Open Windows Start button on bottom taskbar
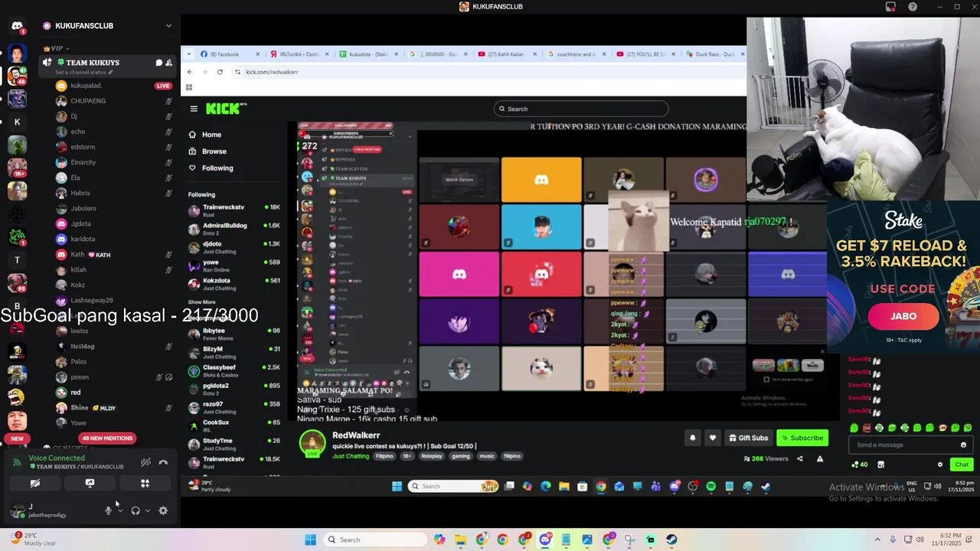The image size is (980, 551). pos(310,540)
